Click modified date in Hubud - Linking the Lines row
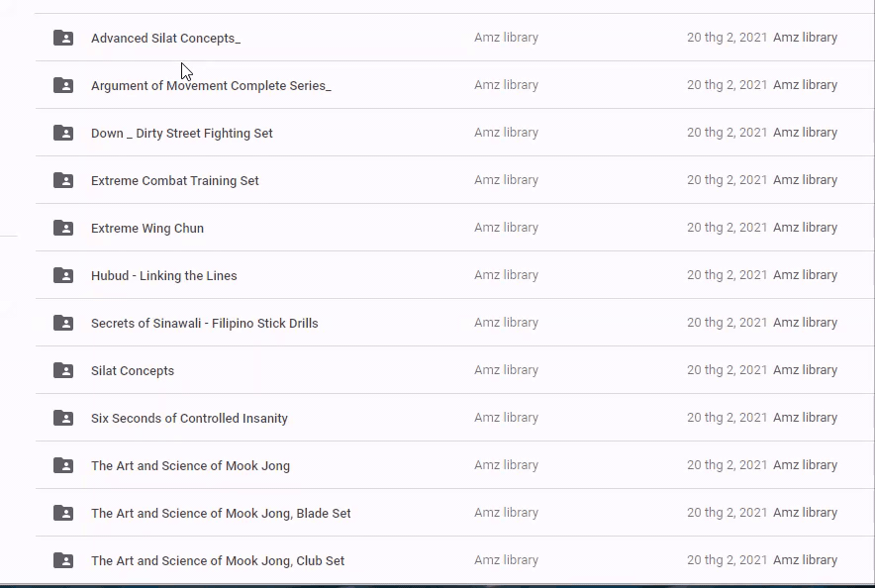 pyautogui.click(x=727, y=275)
